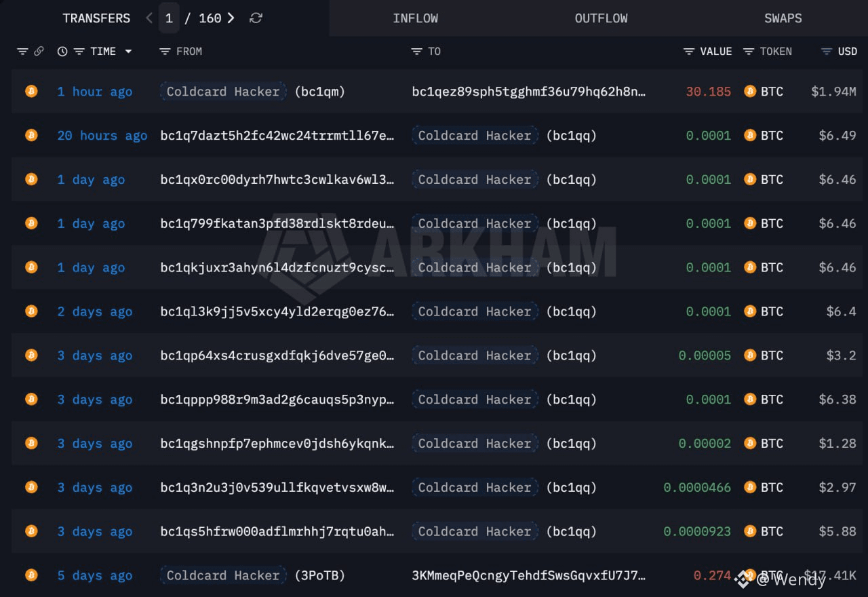Open Bitcoin chain icon on 2 days ago row
868x597 pixels.
pyautogui.click(x=31, y=311)
